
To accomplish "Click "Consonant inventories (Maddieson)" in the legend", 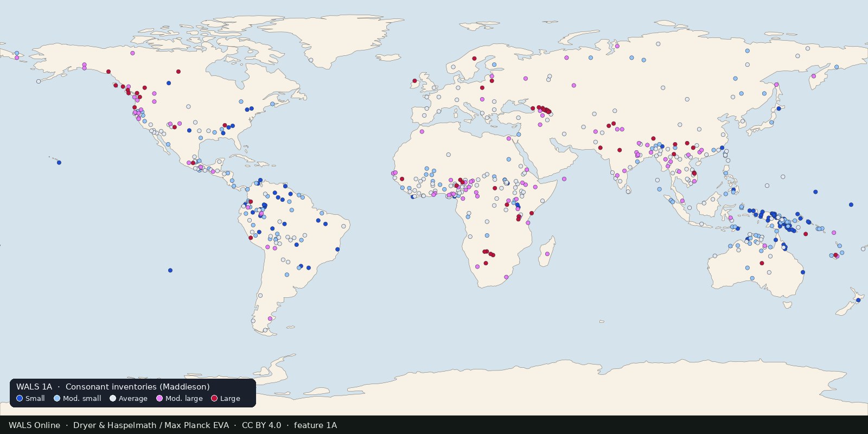I will 138,387.
